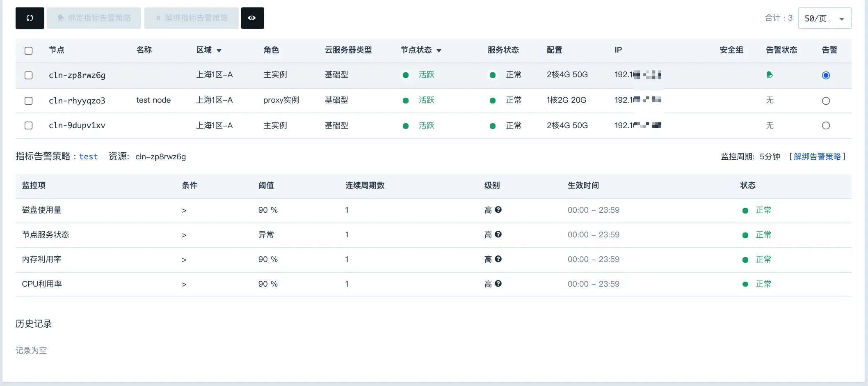Click the green 正常 status dot on 磁盘使用量

pyautogui.click(x=745, y=210)
